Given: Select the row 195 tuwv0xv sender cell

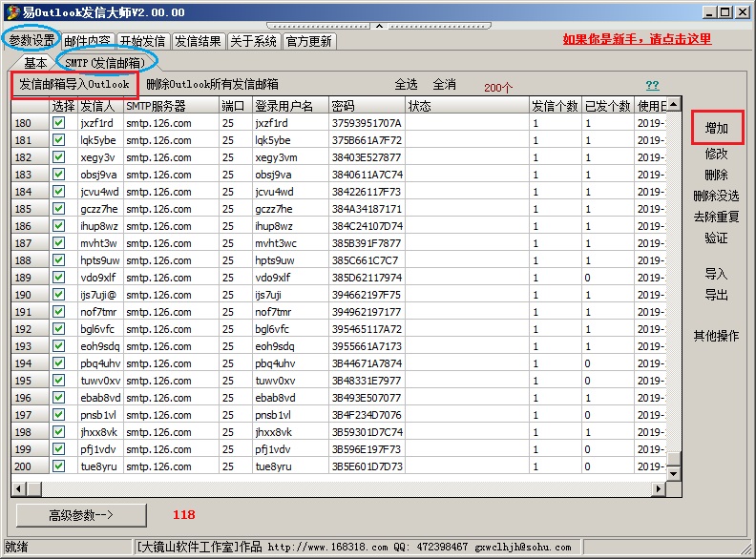Looking at the screenshot, I should click(99, 381).
